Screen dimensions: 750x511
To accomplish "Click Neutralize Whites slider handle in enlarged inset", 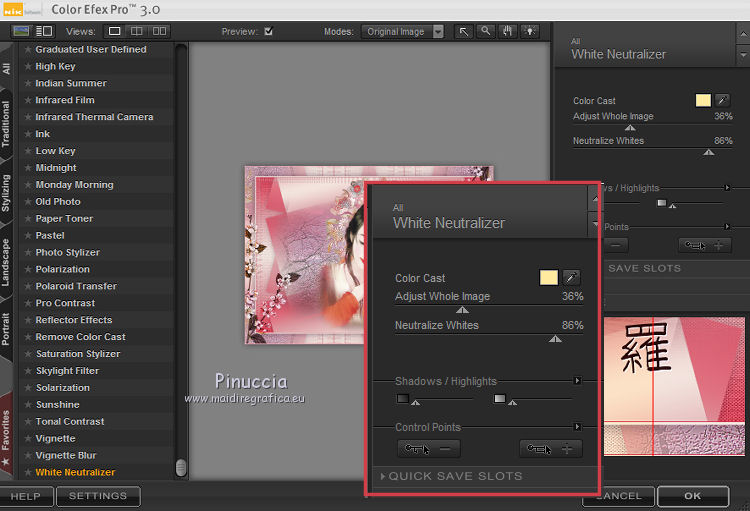I will (x=555, y=339).
